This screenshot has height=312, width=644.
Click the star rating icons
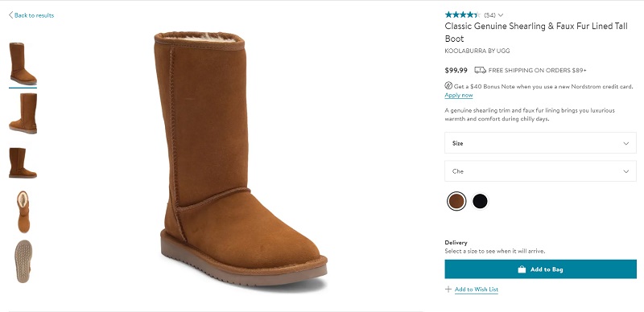pos(462,14)
